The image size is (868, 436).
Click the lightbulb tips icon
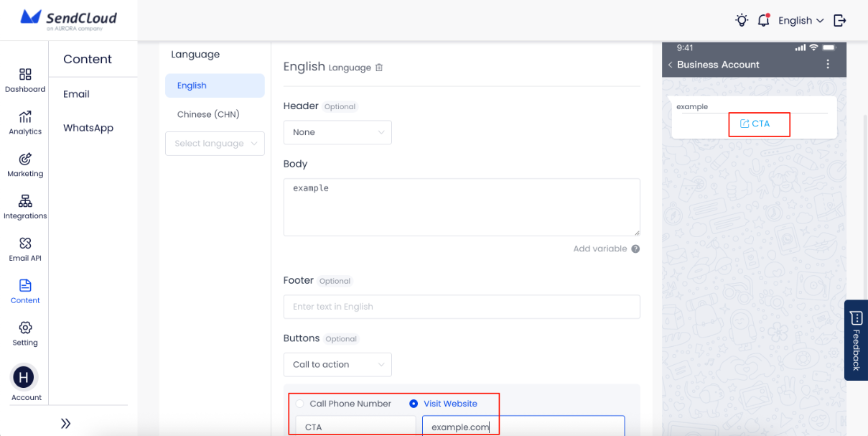click(742, 20)
